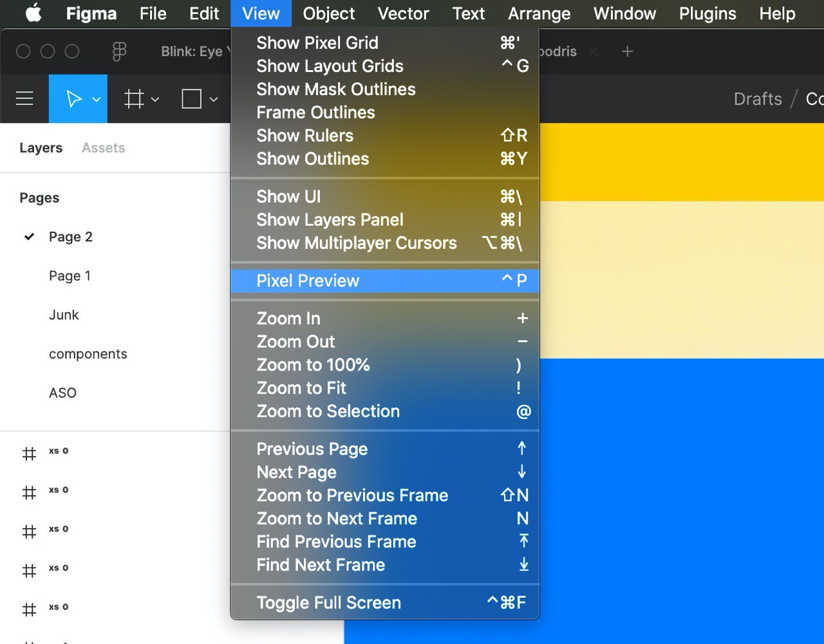This screenshot has height=644, width=824.
Task: Open the Vector menu
Action: click(x=404, y=14)
